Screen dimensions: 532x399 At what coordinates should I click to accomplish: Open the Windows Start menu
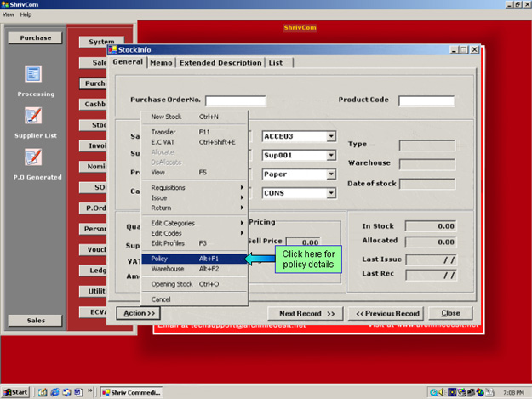click(16, 392)
